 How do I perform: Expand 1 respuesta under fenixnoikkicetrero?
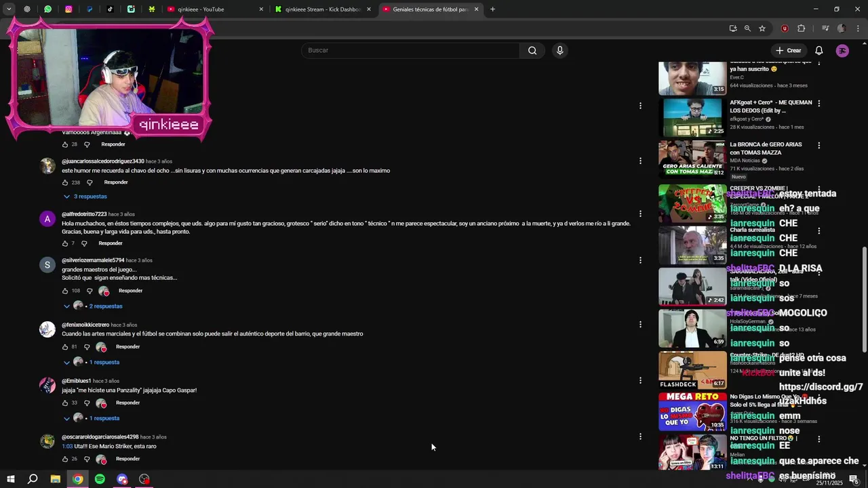pos(92,363)
